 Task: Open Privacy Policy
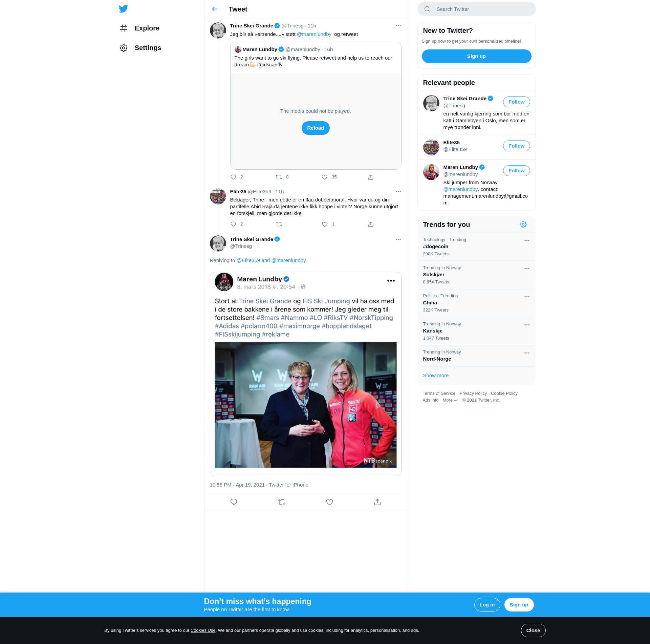click(473, 393)
